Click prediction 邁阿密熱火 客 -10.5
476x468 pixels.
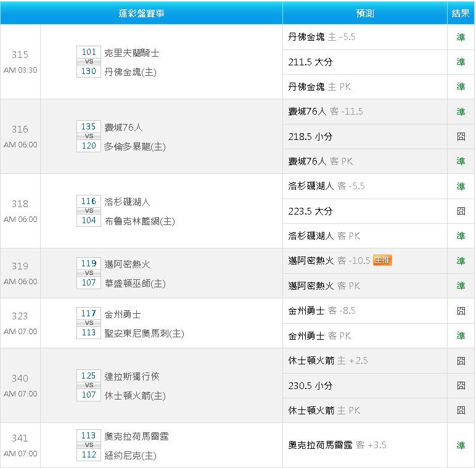[329, 261]
